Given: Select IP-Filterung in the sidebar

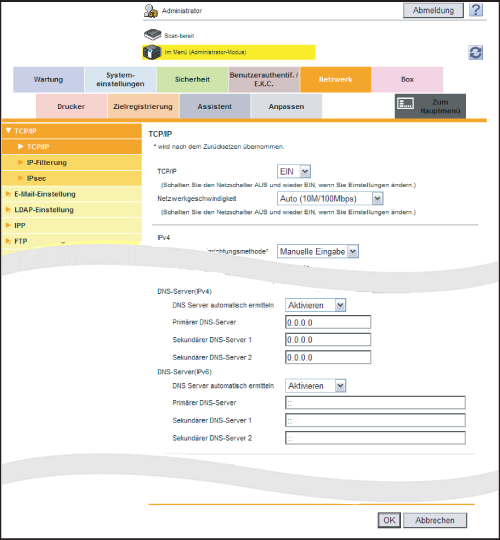Looking at the screenshot, I should pyautogui.click(x=72, y=163).
